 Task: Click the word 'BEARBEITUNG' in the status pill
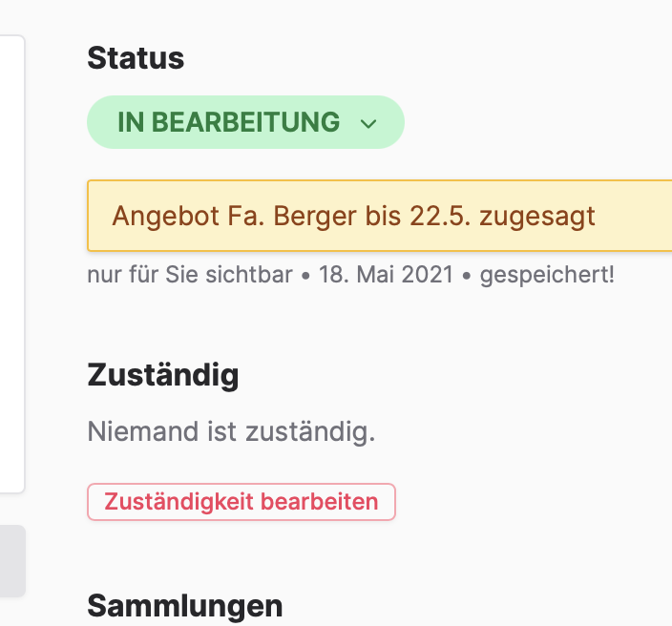[246, 122]
